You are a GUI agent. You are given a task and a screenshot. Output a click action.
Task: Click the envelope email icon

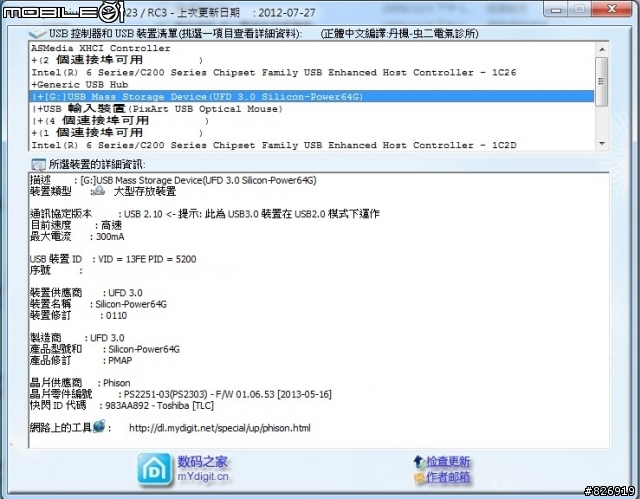419,477
